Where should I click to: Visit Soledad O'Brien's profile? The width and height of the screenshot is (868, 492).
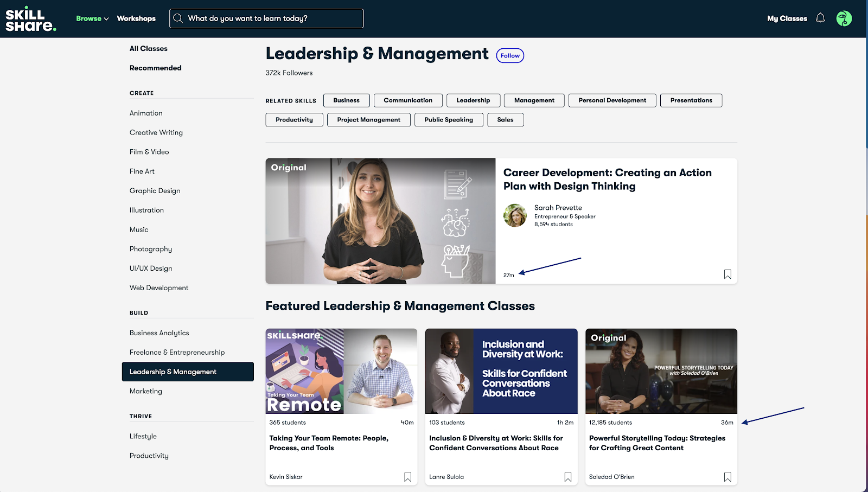click(612, 477)
